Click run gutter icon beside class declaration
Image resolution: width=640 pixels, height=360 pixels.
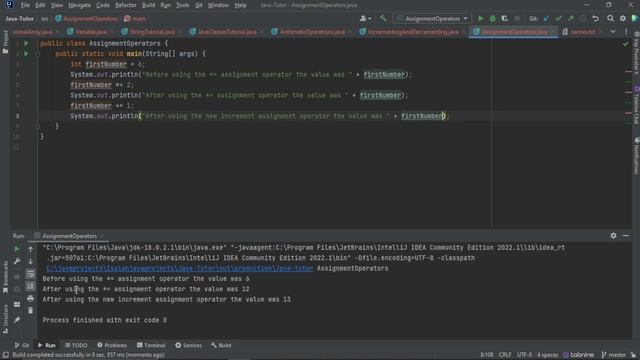click(x=26, y=43)
